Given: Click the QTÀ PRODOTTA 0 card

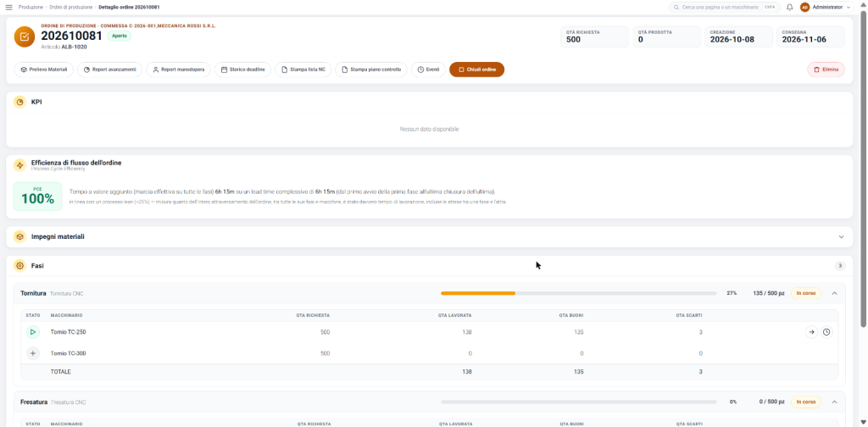Looking at the screenshot, I should tap(666, 36).
